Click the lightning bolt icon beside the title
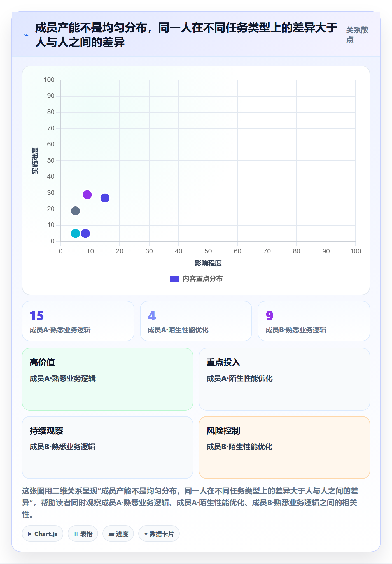 (27, 36)
